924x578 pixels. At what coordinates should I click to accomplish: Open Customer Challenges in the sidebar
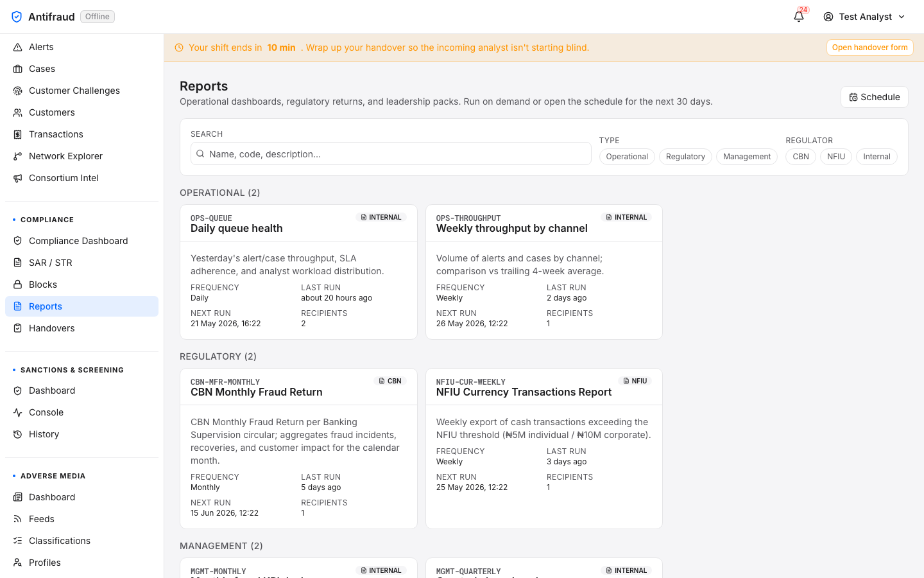point(81,91)
